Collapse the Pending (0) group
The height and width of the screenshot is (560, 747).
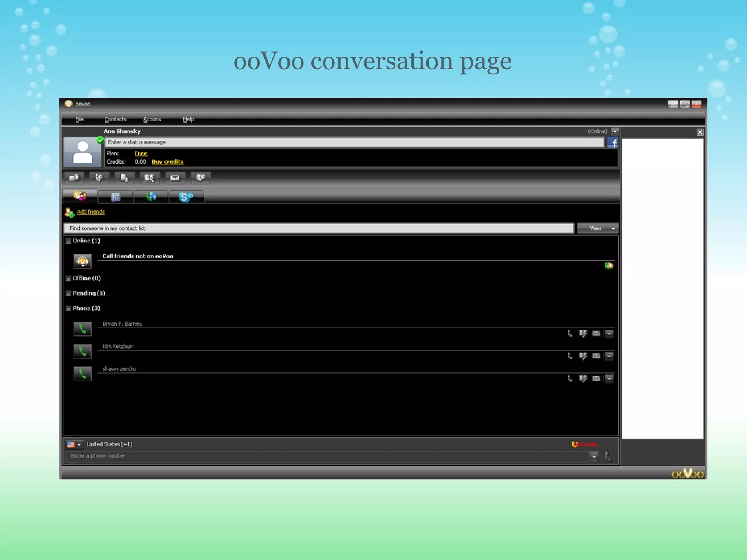(x=68, y=293)
